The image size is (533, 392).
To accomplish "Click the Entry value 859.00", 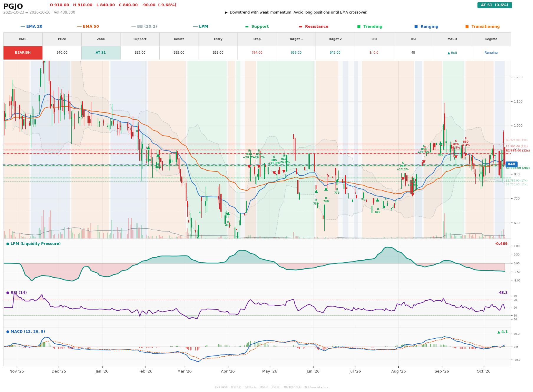I will 218,53.
